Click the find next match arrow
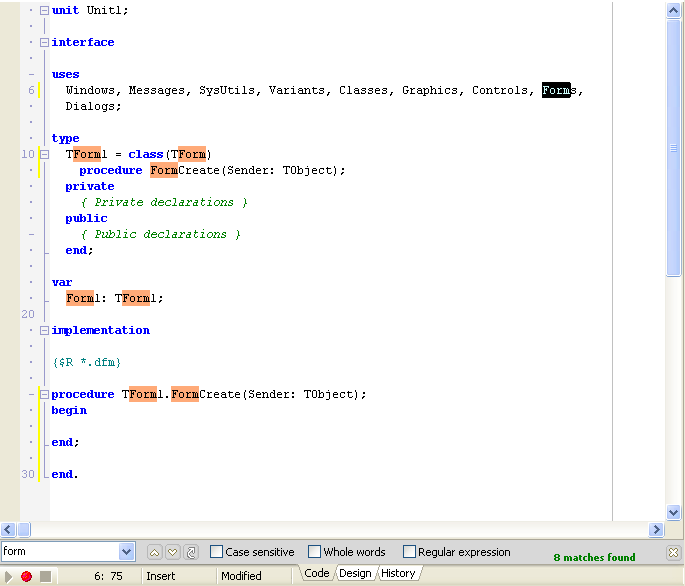Viewport: 685px width, 586px height. click(172, 552)
